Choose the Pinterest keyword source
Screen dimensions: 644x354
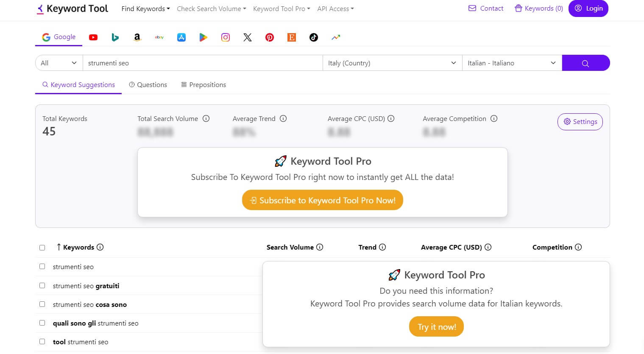(270, 37)
